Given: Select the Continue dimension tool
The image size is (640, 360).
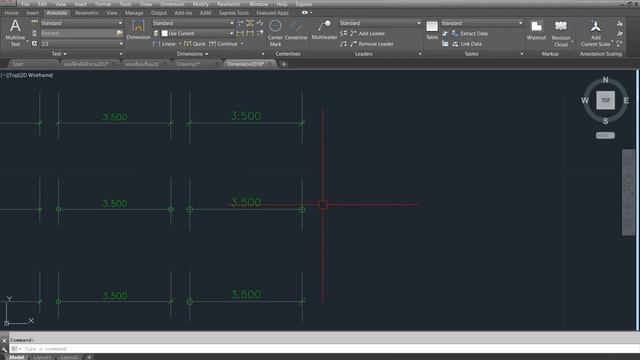Looking at the screenshot, I should (x=223, y=44).
